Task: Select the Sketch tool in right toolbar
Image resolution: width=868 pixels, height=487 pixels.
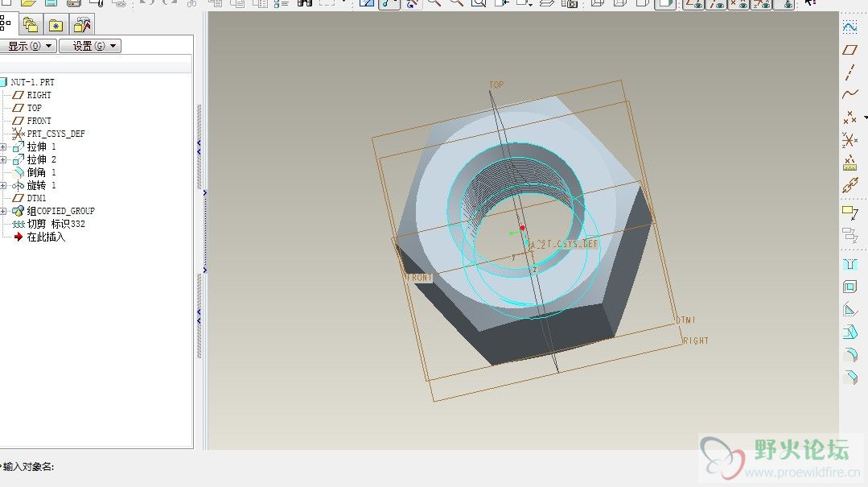Action: [x=849, y=27]
